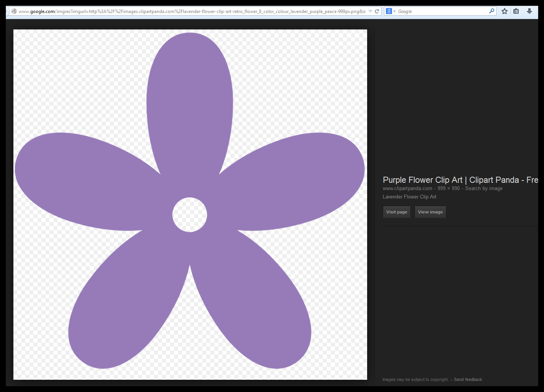The height and width of the screenshot is (392, 544).
Task: Reload the page with the refresh icon
Action: [x=377, y=11]
